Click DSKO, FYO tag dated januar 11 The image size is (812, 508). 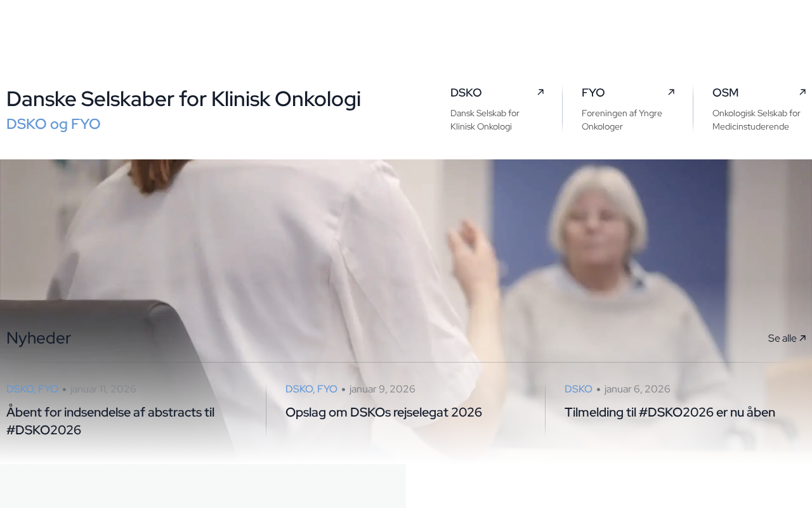click(x=32, y=389)
